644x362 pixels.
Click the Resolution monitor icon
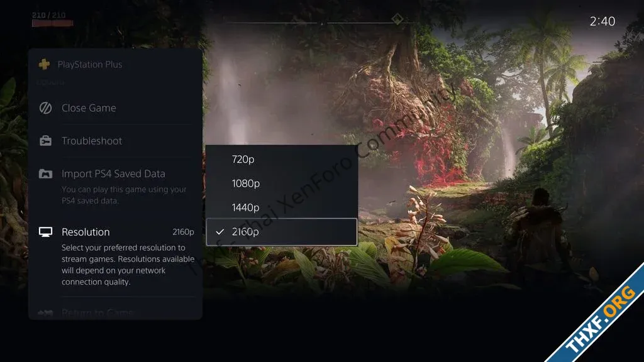[45, 232]
